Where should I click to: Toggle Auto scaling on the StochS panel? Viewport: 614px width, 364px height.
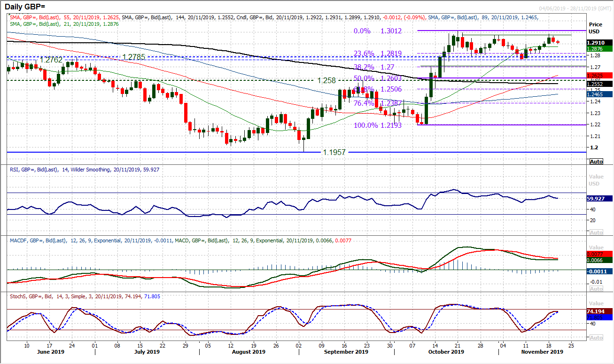[595, 337]
